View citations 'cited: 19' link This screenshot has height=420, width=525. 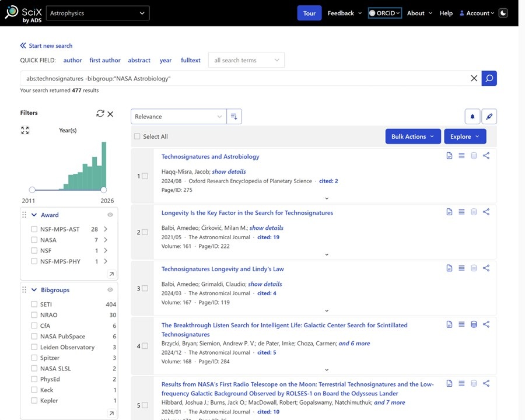tap(268, 237)
